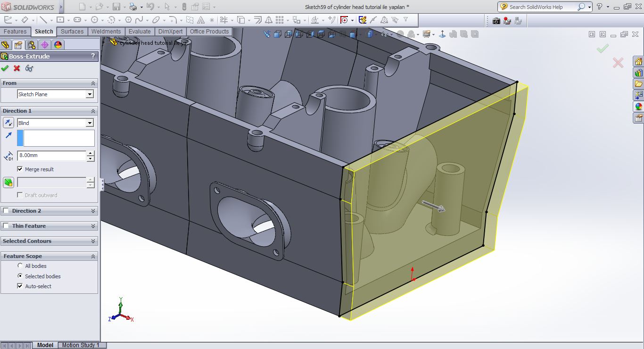Open SolidWorks Resources home icon

point(638,62)
